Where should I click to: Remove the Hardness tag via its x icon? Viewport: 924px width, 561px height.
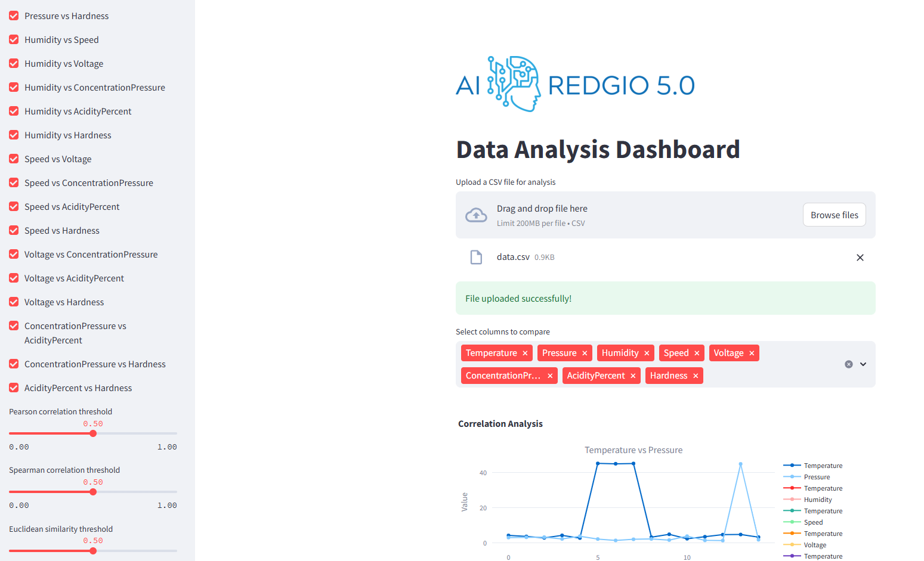point(696,375)
